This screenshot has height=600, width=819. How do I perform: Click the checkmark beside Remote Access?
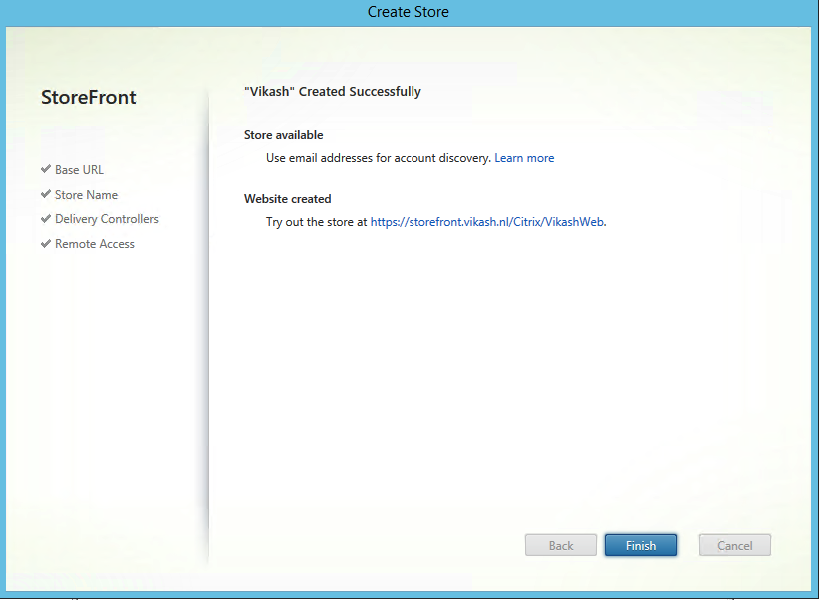coord(46,243)
